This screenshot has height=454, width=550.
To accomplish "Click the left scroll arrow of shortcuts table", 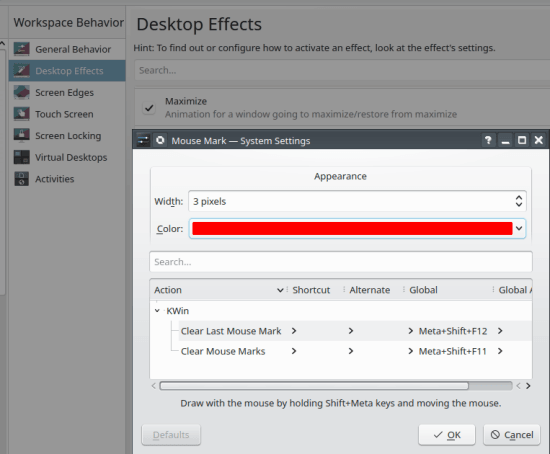I will coord(154,386).
